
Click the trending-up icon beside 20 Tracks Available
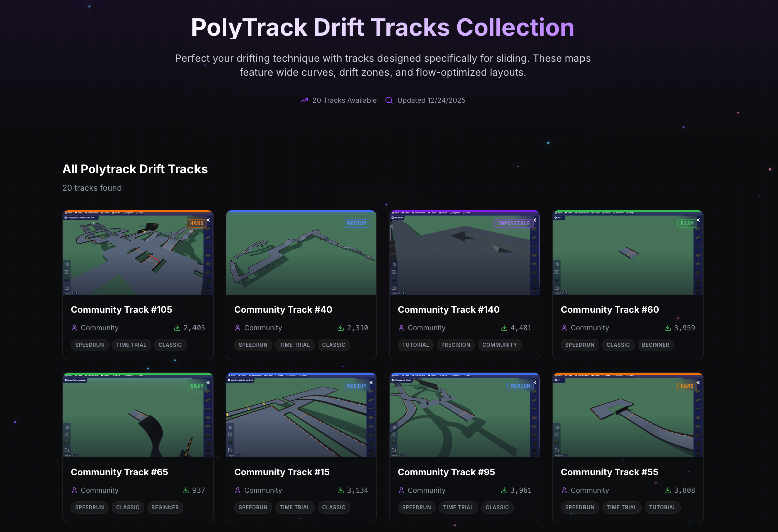(x=304, y=100)
